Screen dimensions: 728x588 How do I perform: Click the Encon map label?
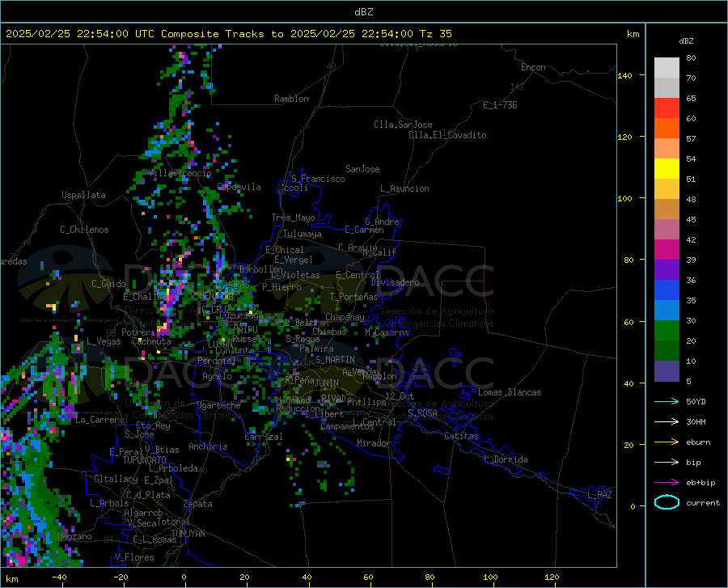[x=533, y=67]
